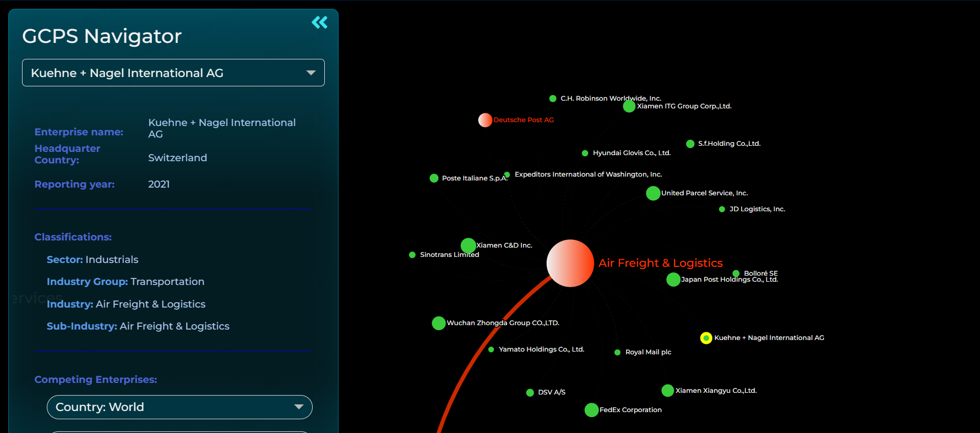The height and width of the screenshot is (433, 980).
Task: Select the Wuchan Zhongda Group node
Action: 439,323
